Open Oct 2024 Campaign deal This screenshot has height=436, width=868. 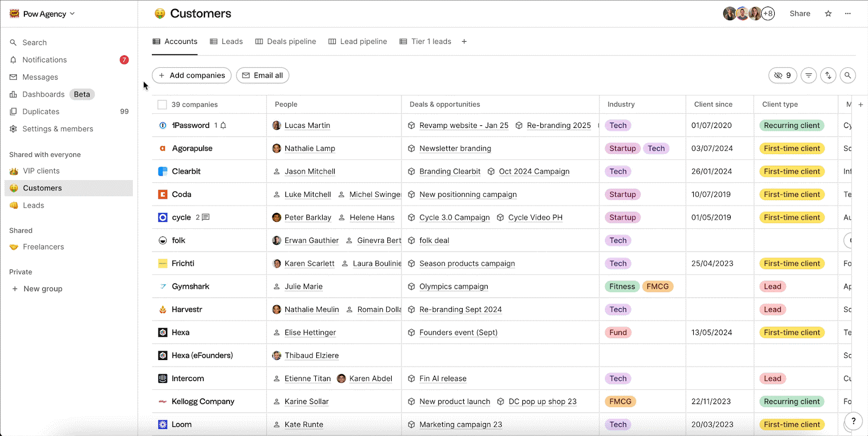[x=534, y=171]
